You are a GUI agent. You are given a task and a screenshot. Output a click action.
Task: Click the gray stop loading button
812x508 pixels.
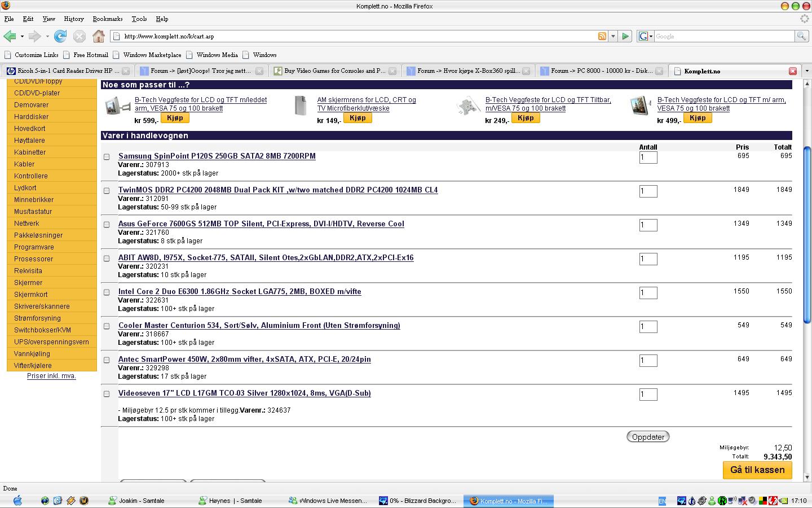(x=80, y=36)
